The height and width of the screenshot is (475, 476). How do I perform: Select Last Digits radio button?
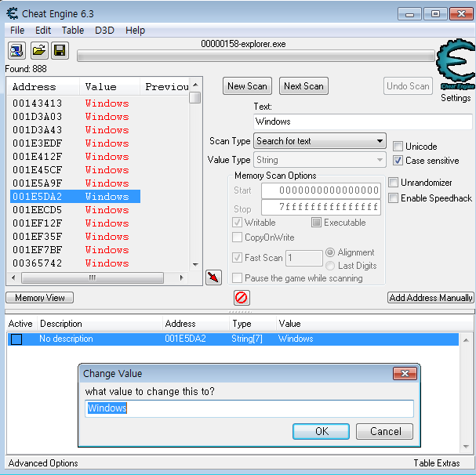point(330,266)
